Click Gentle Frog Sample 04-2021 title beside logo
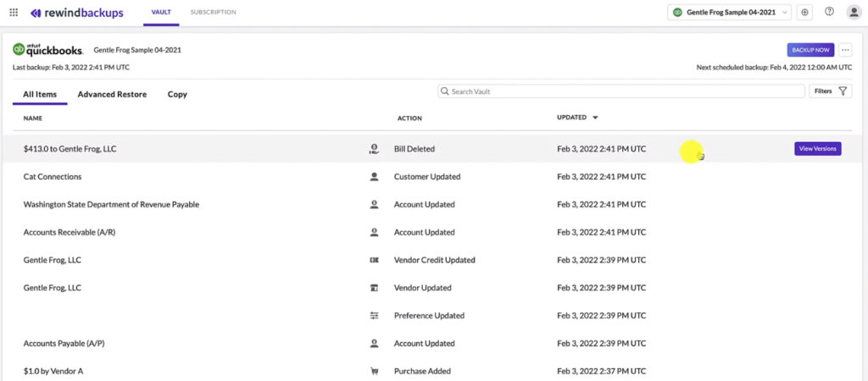Screen dimensions: 868x381 tap(137, 50)
